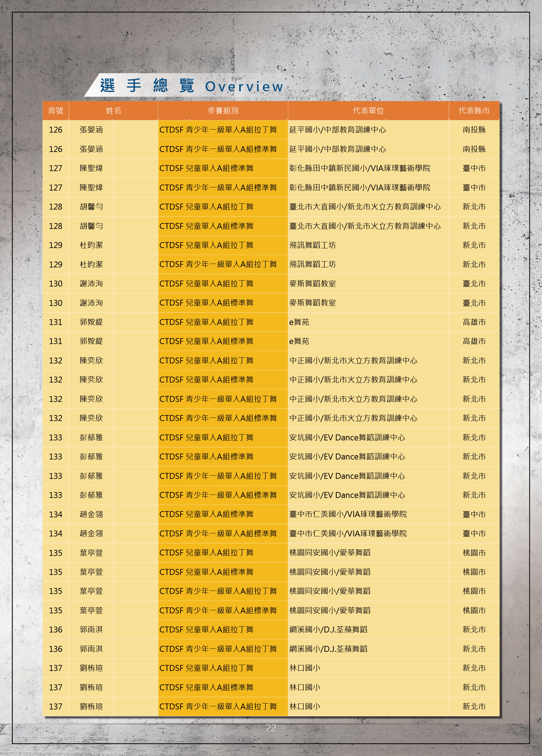This screenshot has width=542, height=756.
Task: Click e舞苑 in the 131 拉丁舞 row
Action: click(x=299, y=322)
